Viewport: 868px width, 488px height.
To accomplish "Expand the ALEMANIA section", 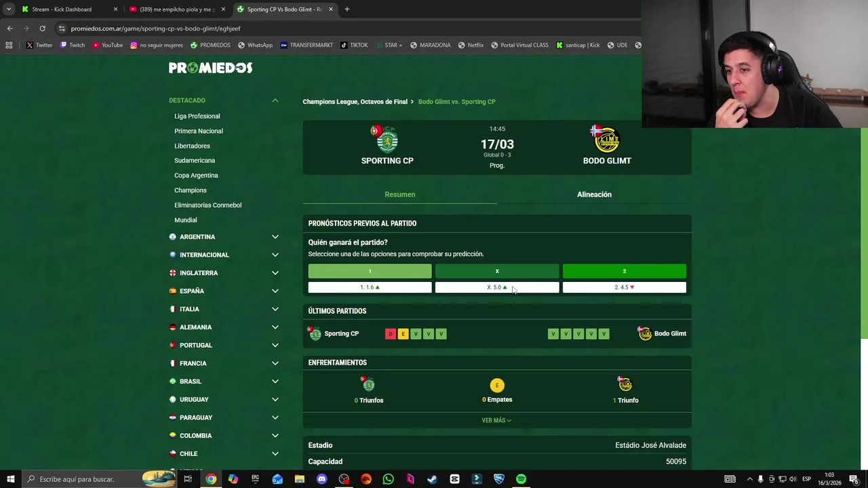I will (x=275, y=327).
